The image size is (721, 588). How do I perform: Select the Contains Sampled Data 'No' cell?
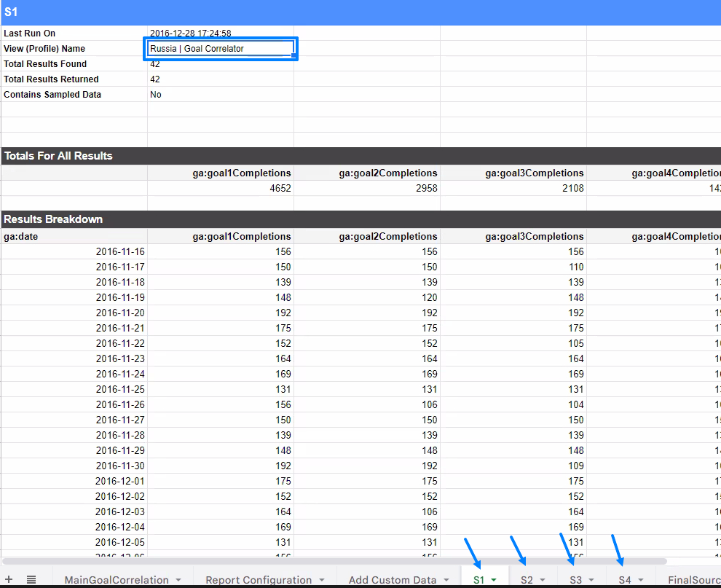coord(221,95)
